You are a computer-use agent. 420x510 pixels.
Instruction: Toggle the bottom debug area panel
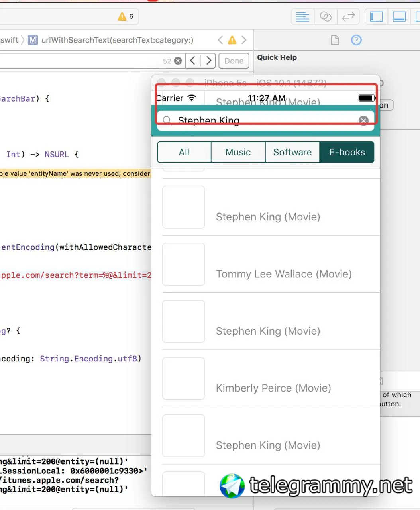click(399, 17)
